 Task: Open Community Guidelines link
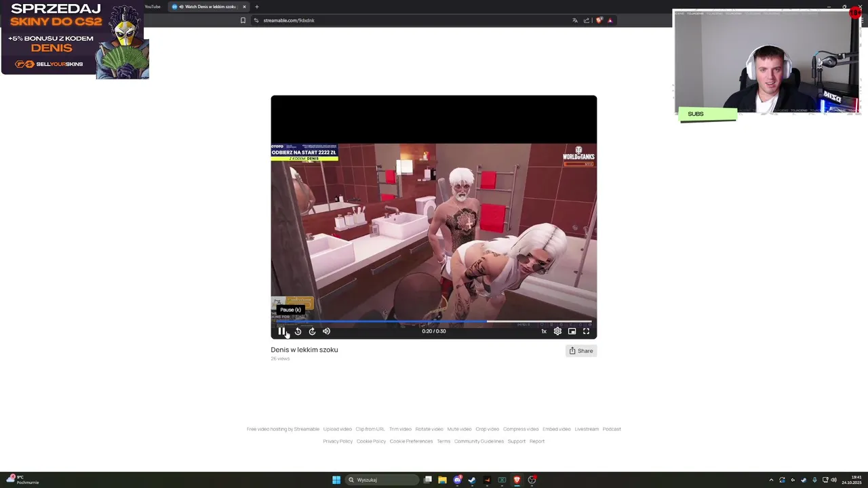[x=479, y=441]
